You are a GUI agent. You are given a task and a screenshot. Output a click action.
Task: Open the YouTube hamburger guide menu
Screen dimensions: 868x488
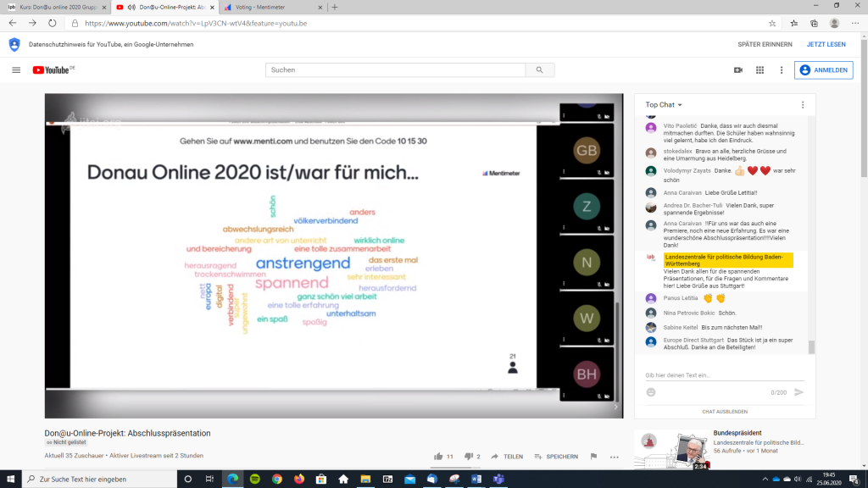(x=16, y=70)
